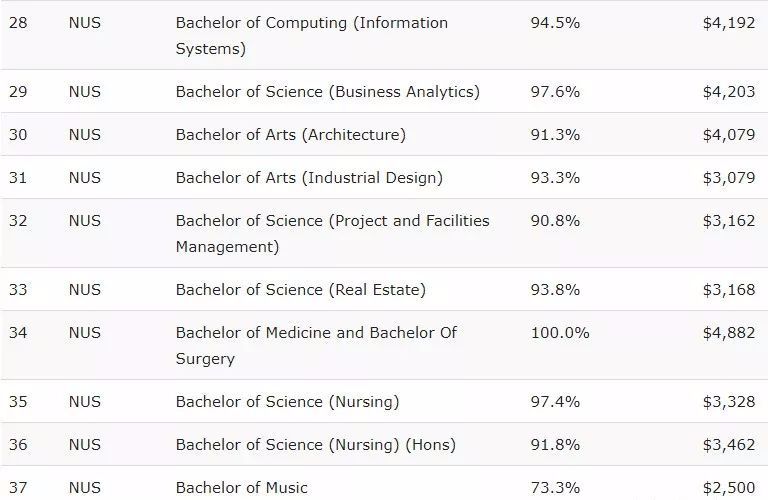Select row number 30 in the table
Viewport: 768px width, 500px height.
click(18, 135)
